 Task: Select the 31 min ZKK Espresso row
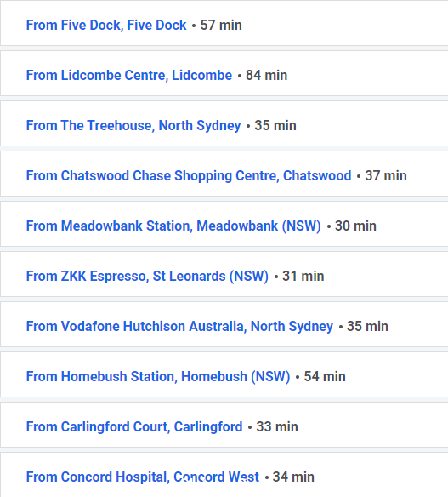pos(224,274)
